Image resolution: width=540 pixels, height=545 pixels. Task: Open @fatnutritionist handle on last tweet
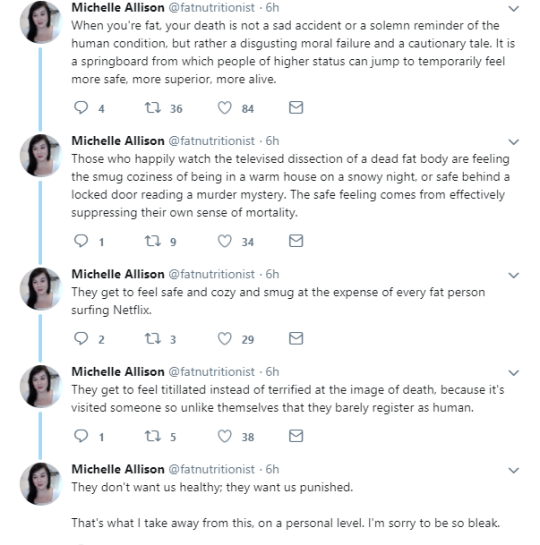212,469
